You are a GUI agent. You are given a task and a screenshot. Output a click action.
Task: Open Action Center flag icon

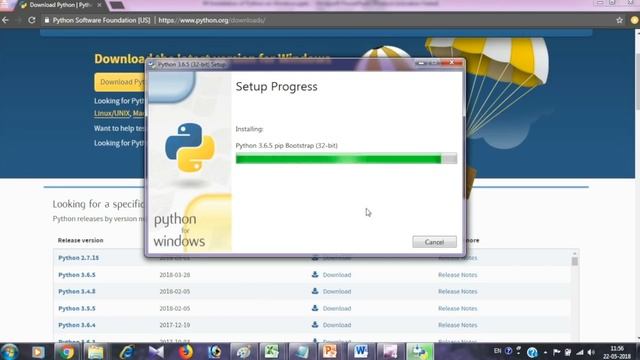556,352
